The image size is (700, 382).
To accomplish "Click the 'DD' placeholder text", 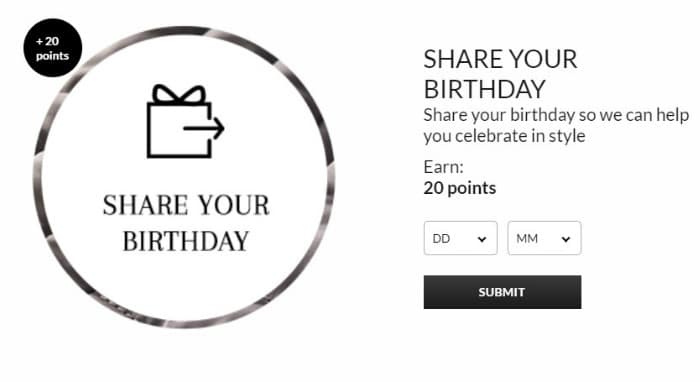I will tap(441, 239).
